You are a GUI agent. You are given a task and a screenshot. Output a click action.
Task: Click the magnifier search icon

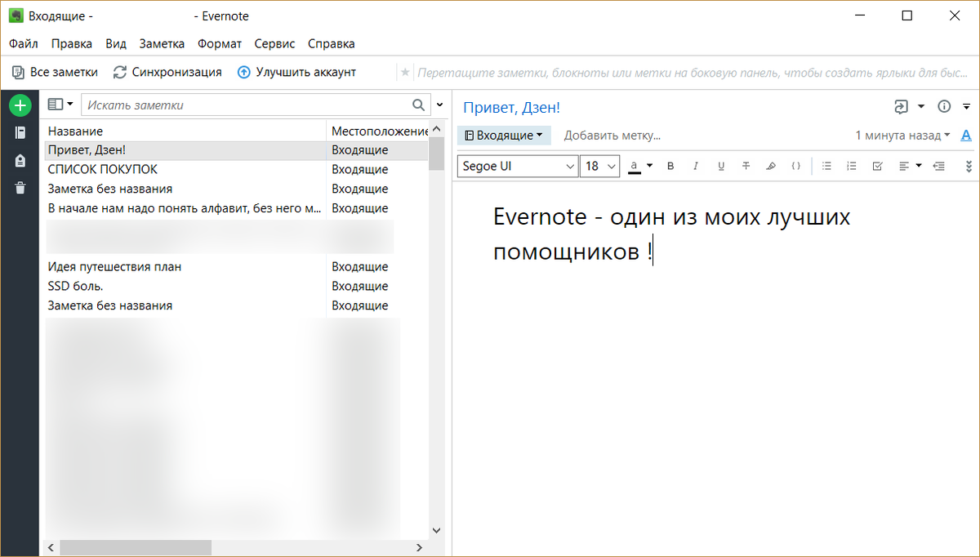click(418, 105)
